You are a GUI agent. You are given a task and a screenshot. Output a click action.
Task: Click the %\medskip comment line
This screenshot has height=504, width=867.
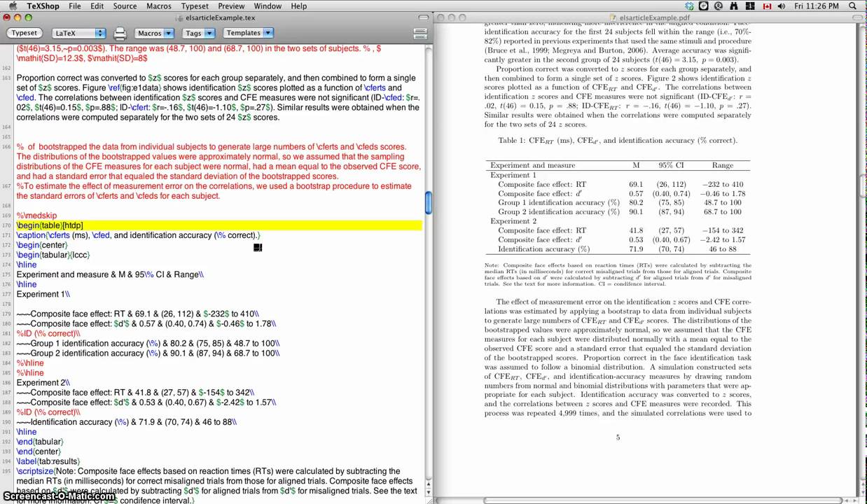[x=37, y=216]
